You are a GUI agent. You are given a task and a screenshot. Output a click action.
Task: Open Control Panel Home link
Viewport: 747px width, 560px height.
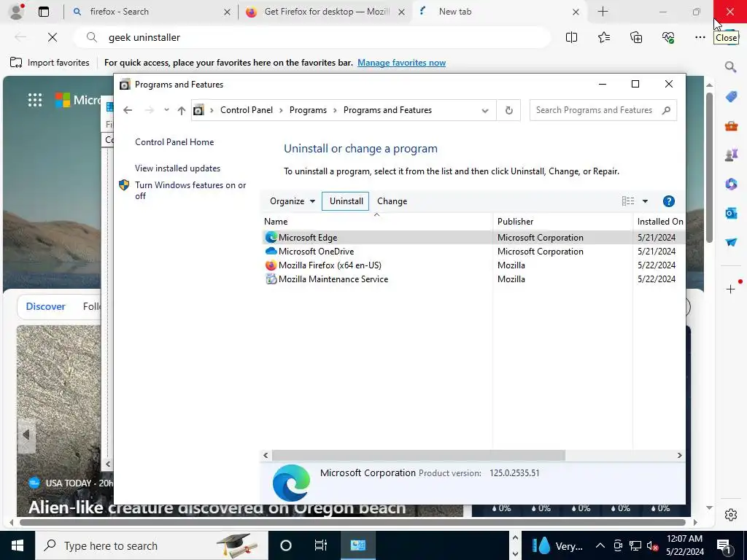click(x=174, y=142)
